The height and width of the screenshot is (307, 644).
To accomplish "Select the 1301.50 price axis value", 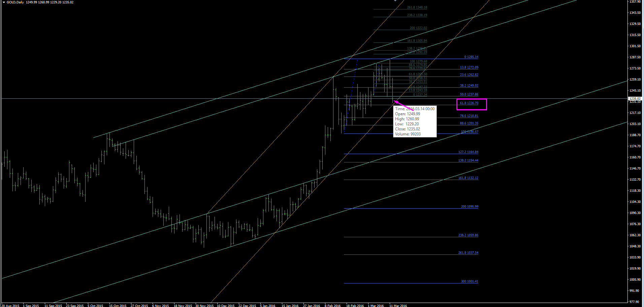I will tap(635, 46).
